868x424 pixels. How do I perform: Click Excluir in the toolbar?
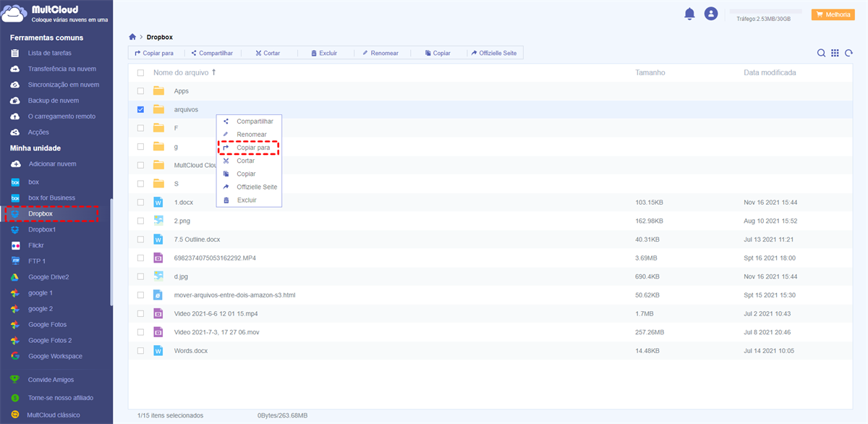pyautogui.click(x=323, y=53)
